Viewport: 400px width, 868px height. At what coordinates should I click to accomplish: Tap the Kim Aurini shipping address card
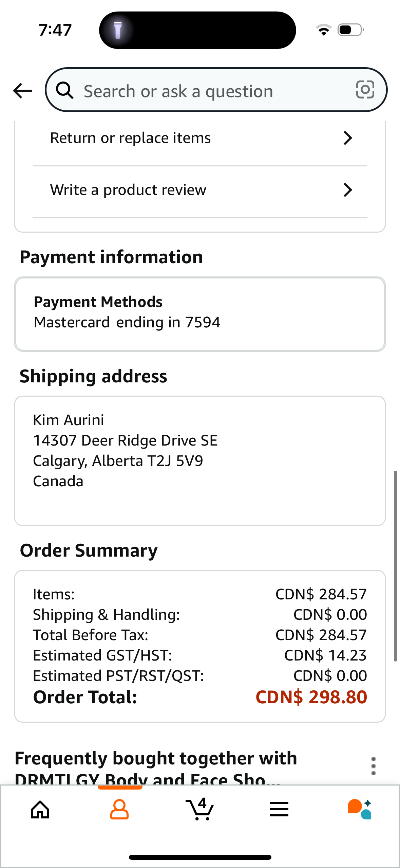(200, 461)
